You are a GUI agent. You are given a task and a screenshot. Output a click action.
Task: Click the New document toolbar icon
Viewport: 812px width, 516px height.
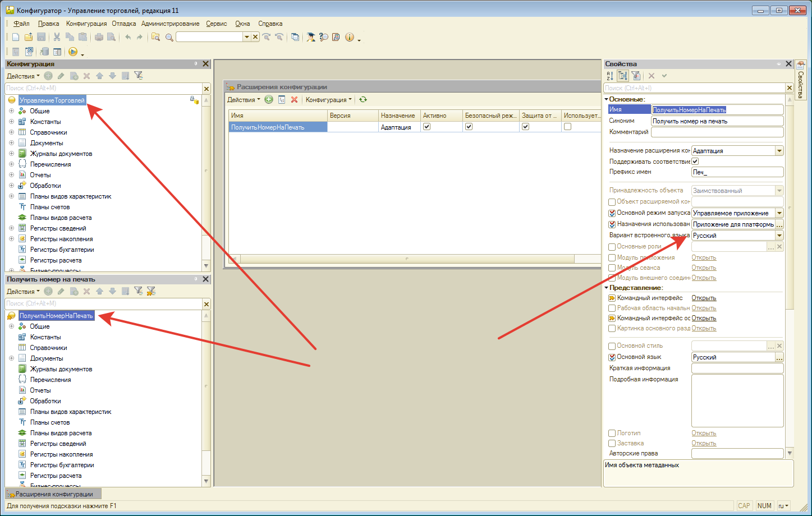[x=16, y=37]
